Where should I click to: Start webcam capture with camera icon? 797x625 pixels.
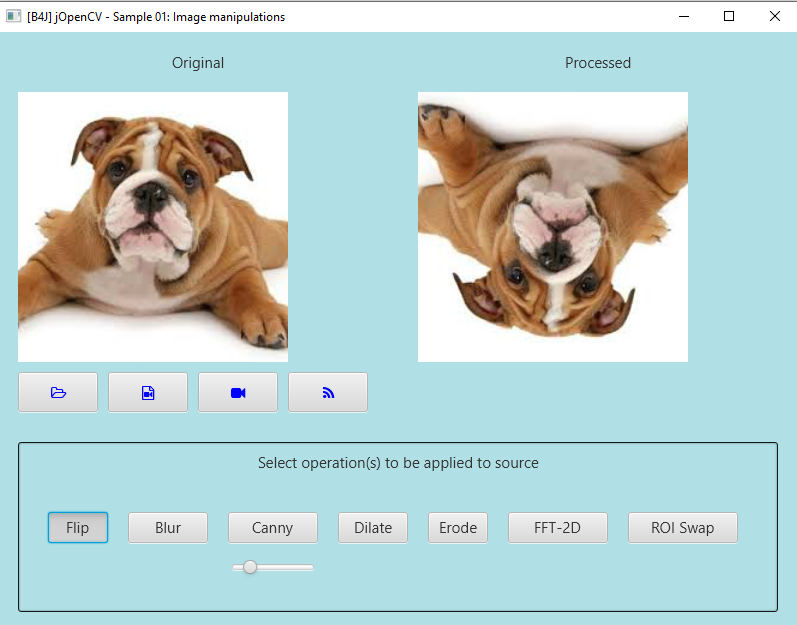click(238, 392)
